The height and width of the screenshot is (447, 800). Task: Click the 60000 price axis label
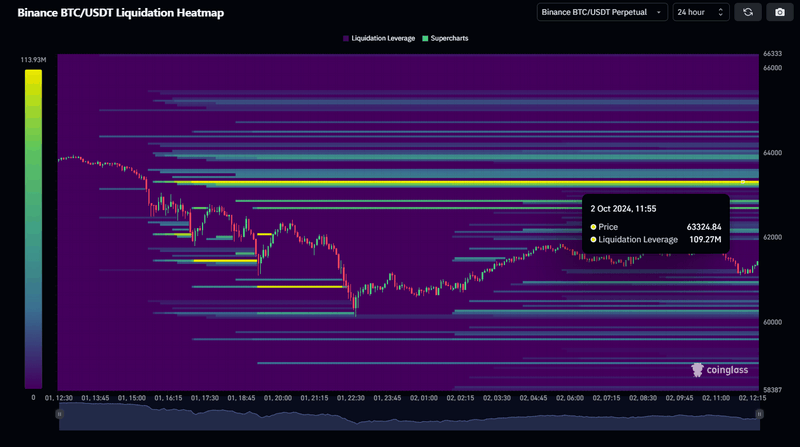pos(772,322)
